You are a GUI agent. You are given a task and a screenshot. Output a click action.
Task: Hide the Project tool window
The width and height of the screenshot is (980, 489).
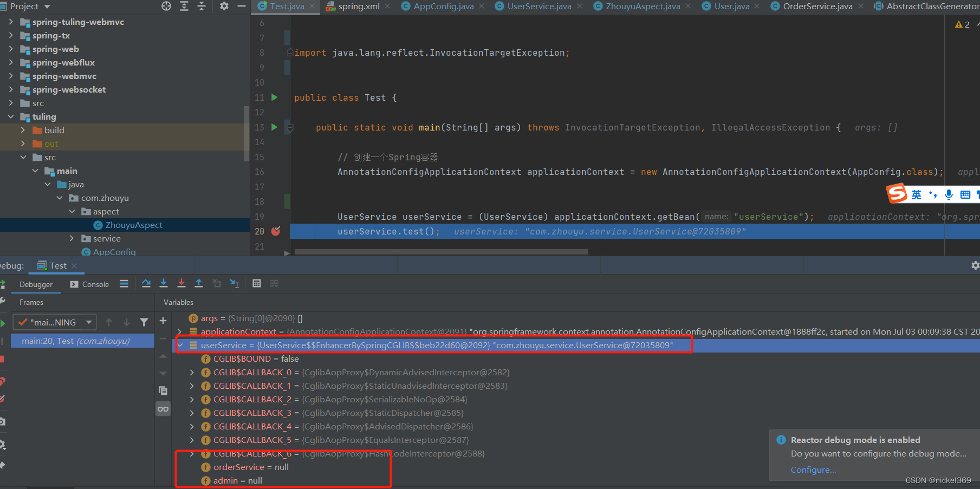click(242, 6)
